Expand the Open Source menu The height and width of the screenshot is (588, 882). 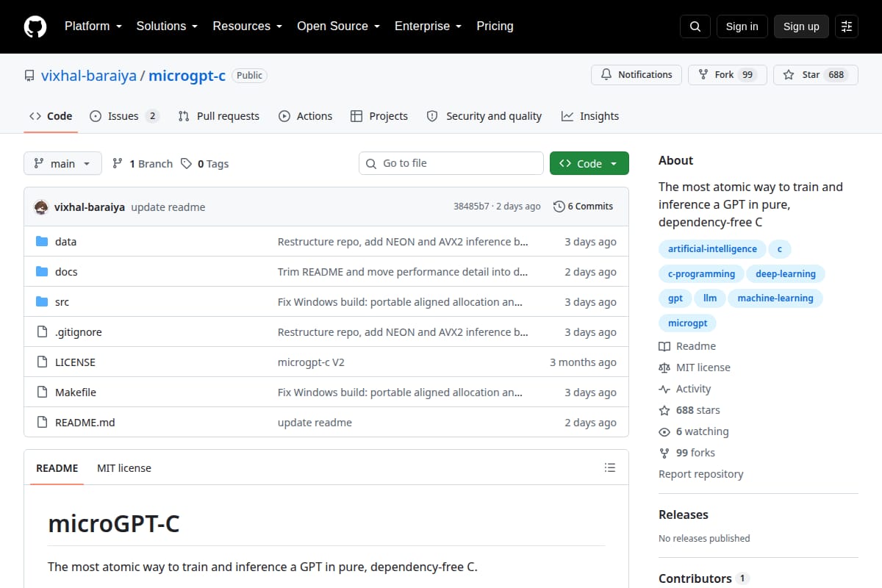tap(338, 26)
